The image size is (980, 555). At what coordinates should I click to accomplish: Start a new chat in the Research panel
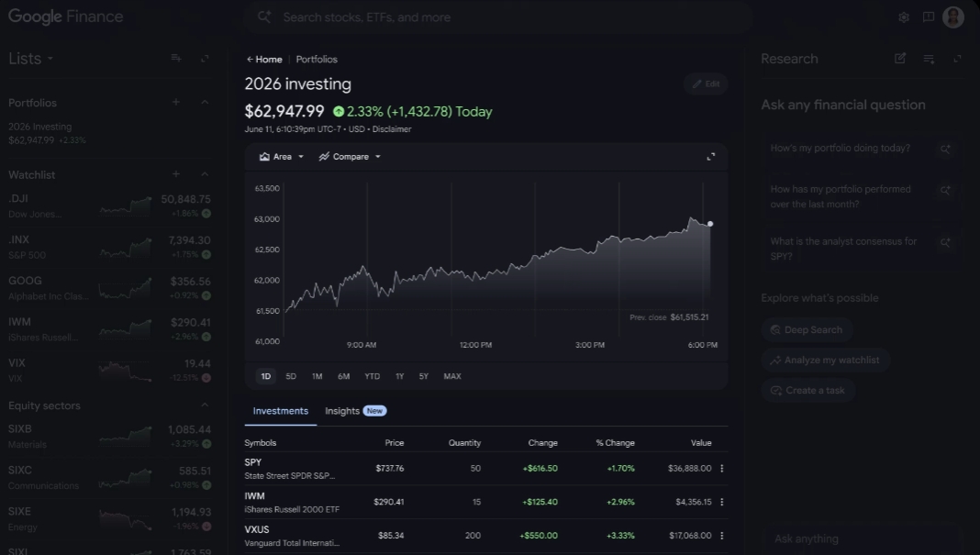click(x=900, y=58)
